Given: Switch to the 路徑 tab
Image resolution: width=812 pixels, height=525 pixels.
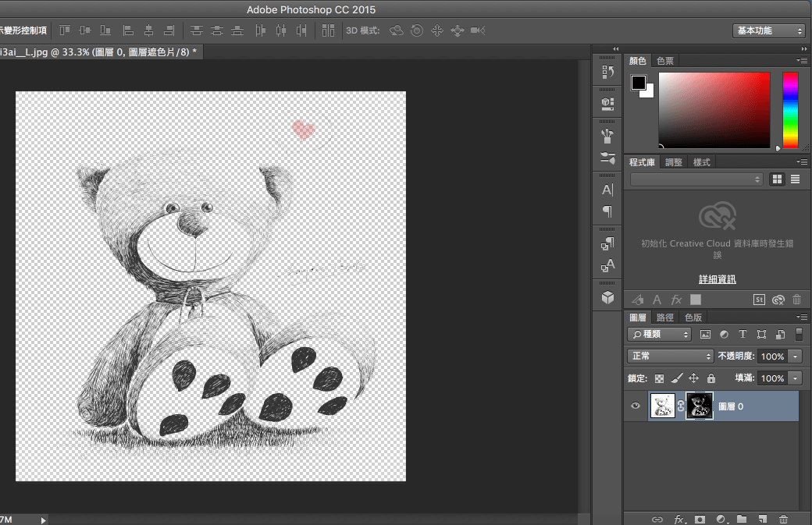Looking at the screenshot, I should coord(665,317).
